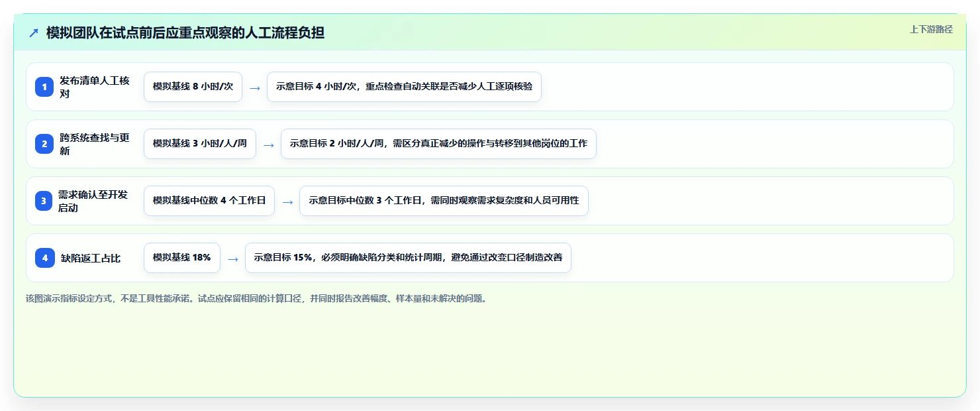Image resolution: width=980 pixels, height=411 pixels.
Task: Click the 示意目标中位数 3 个工作日 target chip
Action: 444,201
